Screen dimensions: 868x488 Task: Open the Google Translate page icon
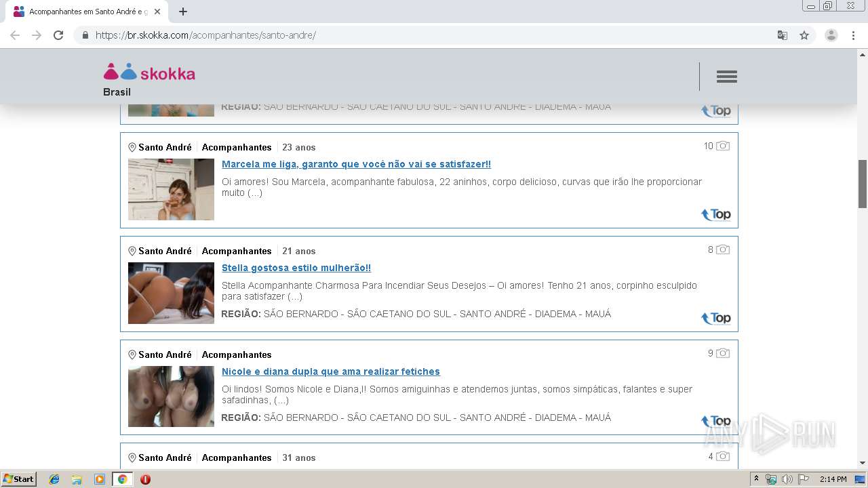(783, 35)
